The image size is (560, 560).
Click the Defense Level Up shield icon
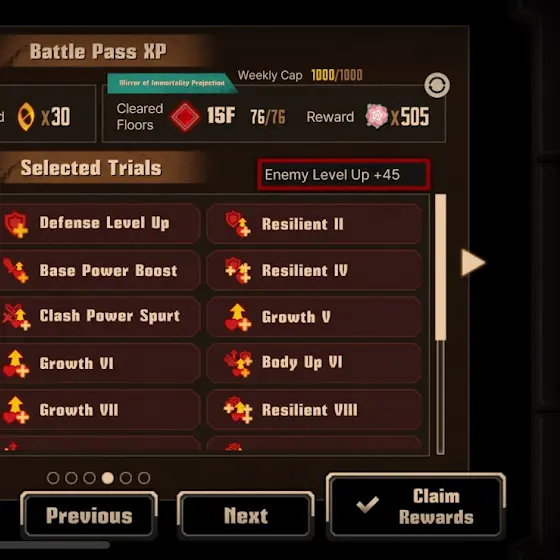[x=16, y=224]
